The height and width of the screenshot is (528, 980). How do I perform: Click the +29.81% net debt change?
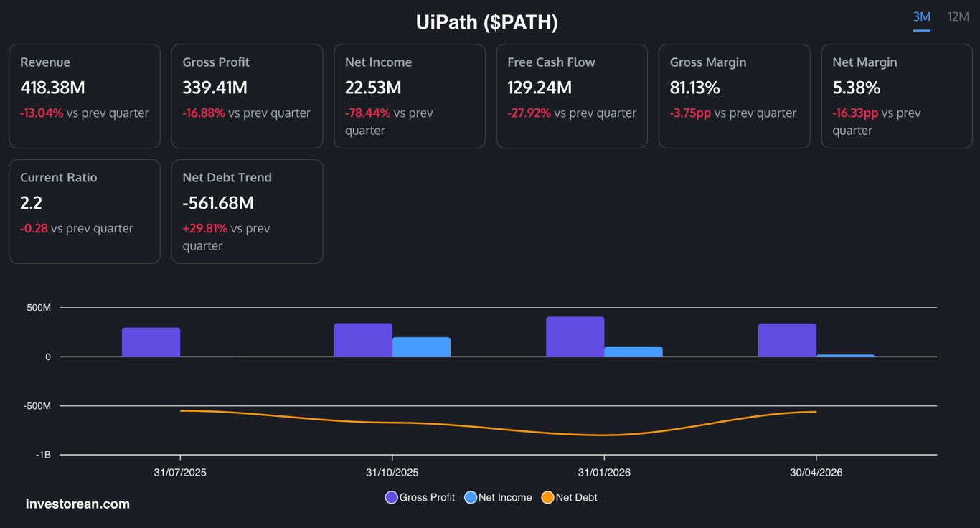(205, 228)
